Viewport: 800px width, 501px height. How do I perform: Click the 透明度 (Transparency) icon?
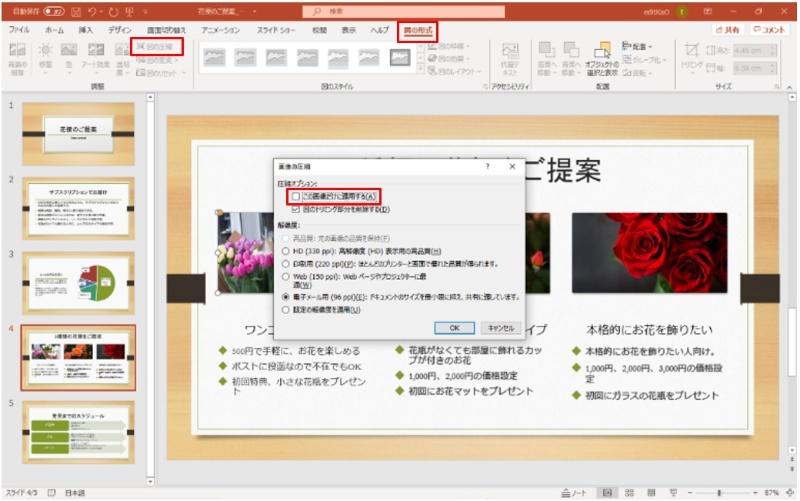click(122, 49)
